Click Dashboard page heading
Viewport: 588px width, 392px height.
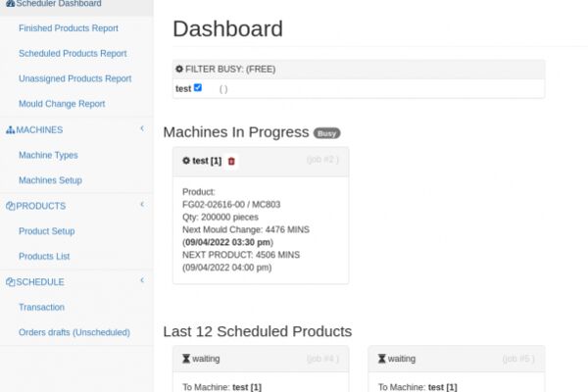pyautogui.click(x=228, y=28)
